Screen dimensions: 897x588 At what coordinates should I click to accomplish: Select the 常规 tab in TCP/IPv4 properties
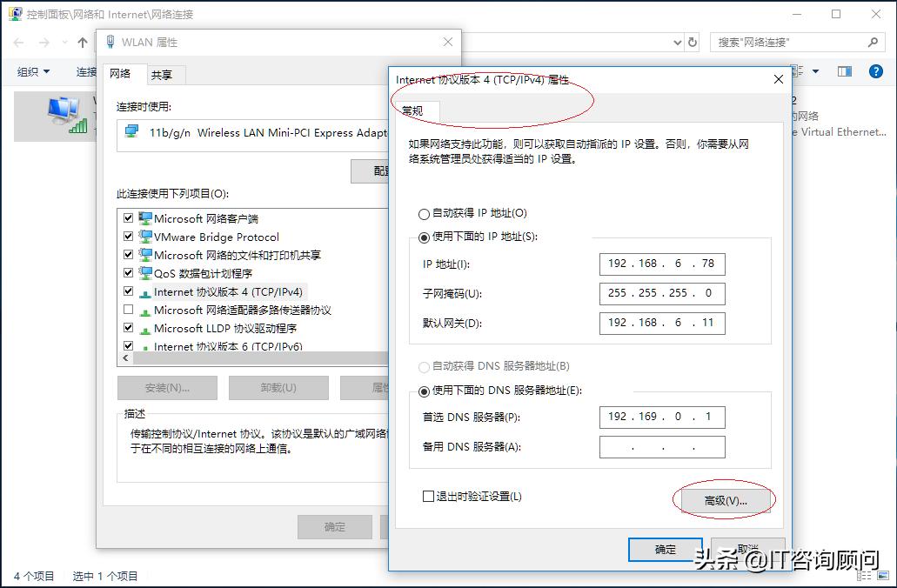[413, 111]
